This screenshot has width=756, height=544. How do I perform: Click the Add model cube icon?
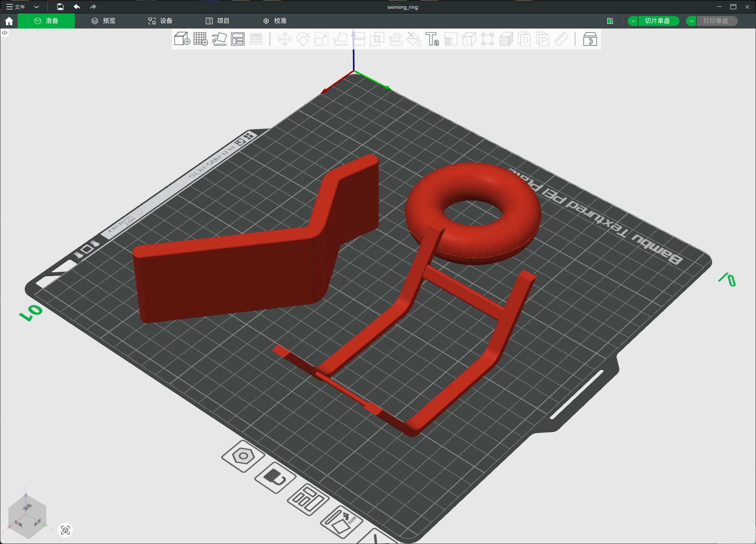tap(182, 39)
